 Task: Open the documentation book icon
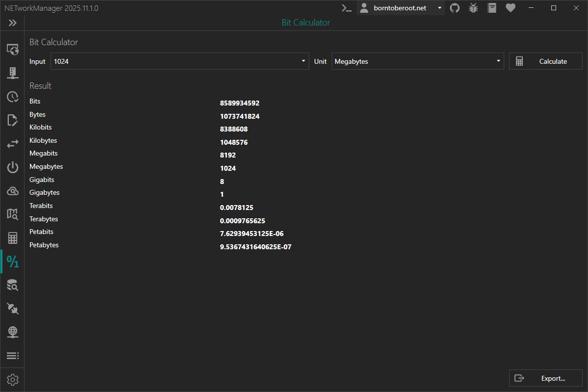pyautogui.click(x=492, y=8)
